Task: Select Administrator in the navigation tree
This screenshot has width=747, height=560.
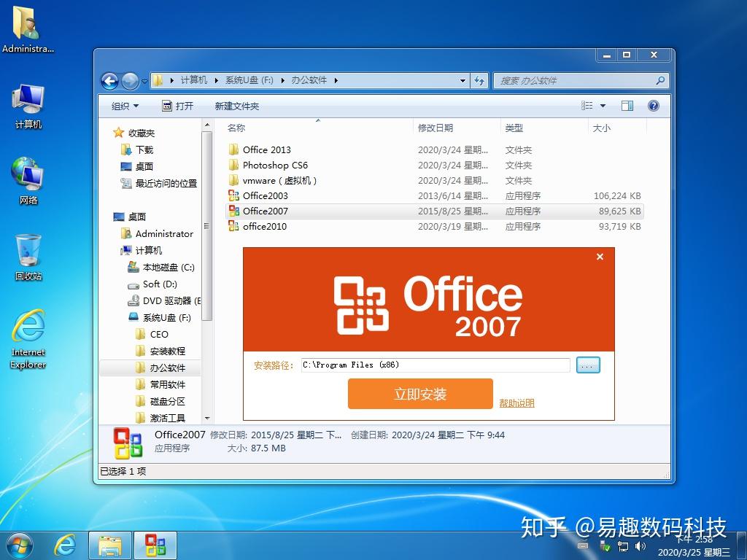Action: [158, 233]
